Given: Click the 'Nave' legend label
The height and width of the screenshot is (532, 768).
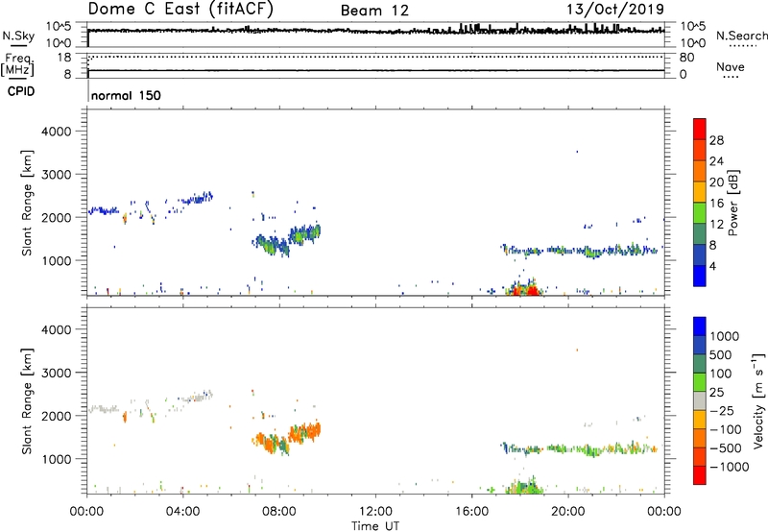Looking at the screenshot, I should point(731,66).
